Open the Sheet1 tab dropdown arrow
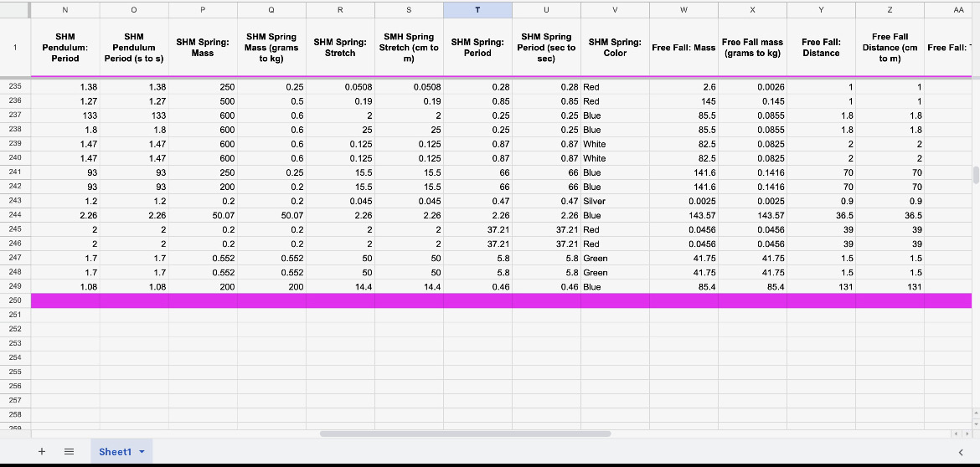 click(x=142, y=451)
